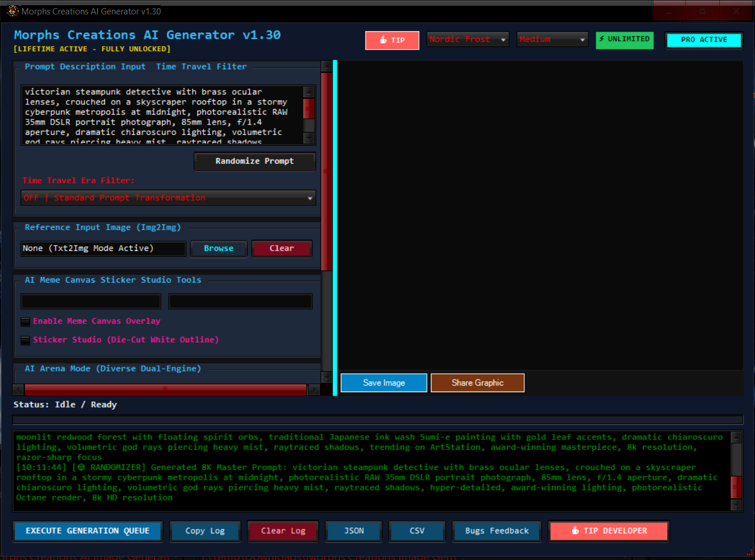Click inside the green log output area

(372, 471)
